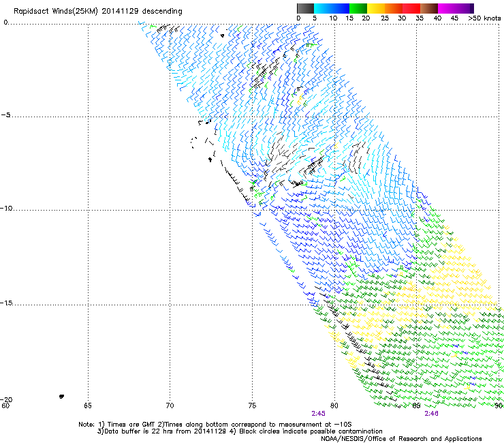Select the gray 0–5 knots legend segment

point(305,8)
